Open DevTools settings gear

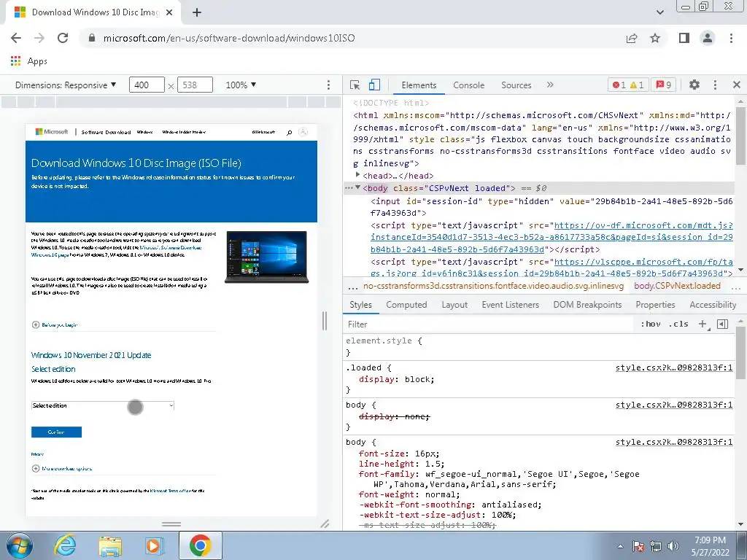[694, 85]
